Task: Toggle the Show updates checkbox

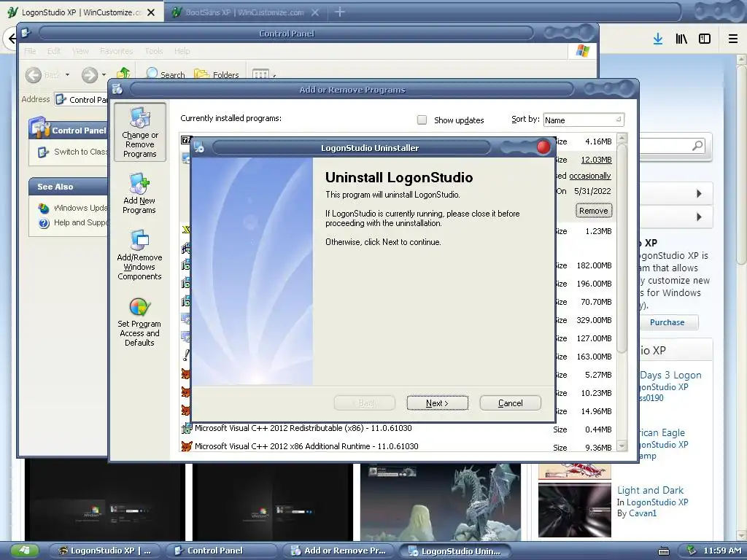Action: 422,120
